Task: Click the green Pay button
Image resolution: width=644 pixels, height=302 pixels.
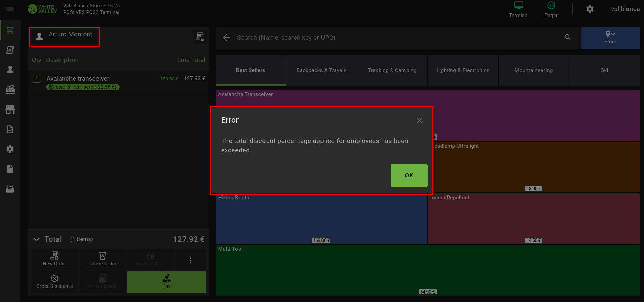Action: click(166, 282)
